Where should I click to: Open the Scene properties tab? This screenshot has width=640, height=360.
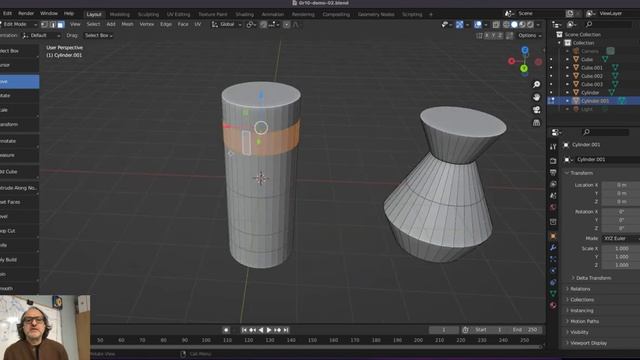(553, 196)
